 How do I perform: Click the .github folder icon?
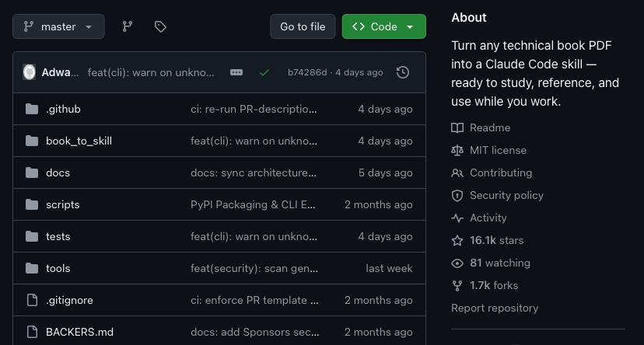coord(32,109)
